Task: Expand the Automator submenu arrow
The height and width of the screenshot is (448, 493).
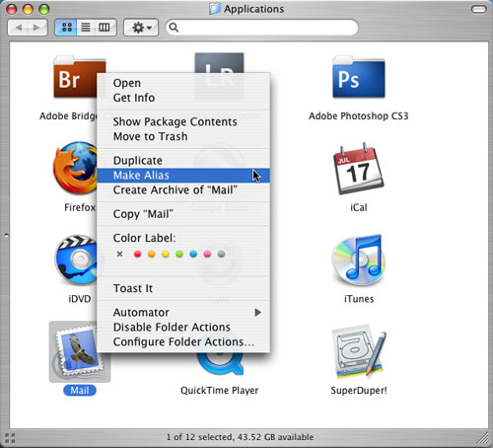Action: coord(258,313)
